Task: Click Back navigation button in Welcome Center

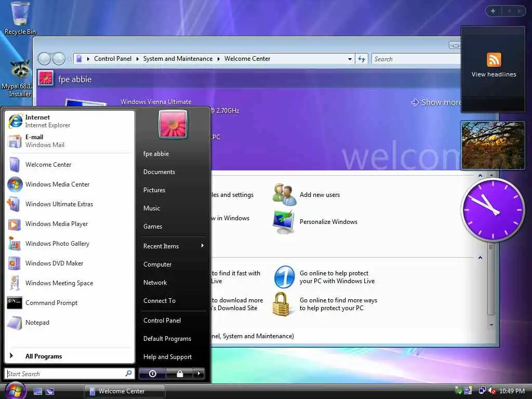Action: [x=44, y=59]
